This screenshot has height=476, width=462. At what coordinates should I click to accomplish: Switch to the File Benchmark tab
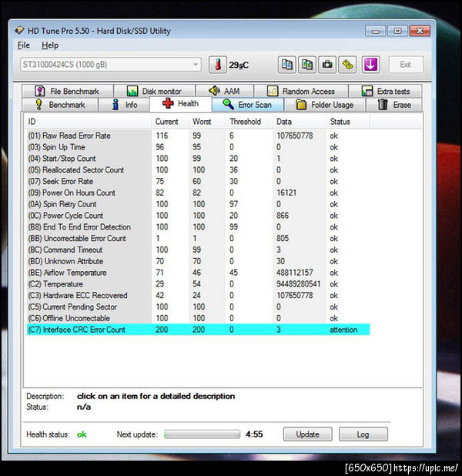click(68, 91)
